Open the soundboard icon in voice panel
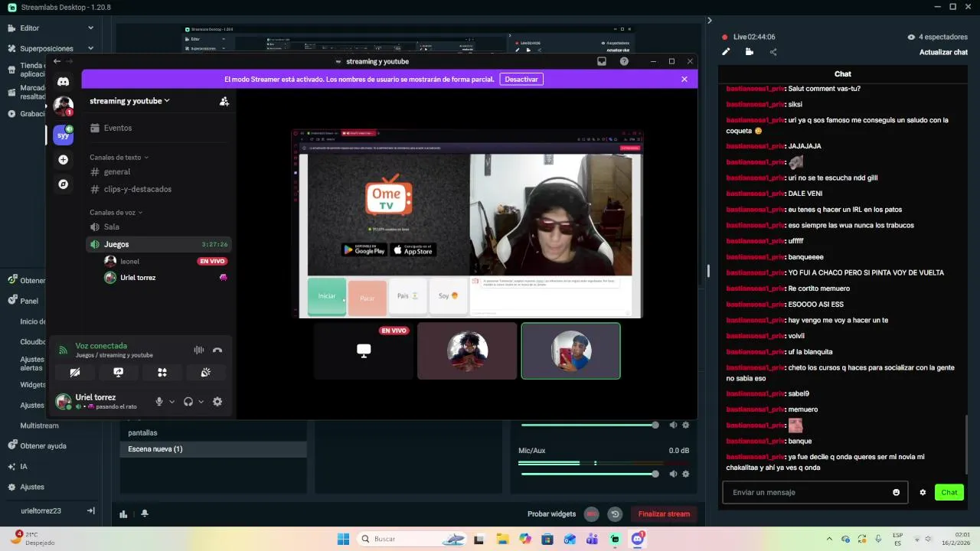This screenshot has height=551, width=980. coord(206,373)
